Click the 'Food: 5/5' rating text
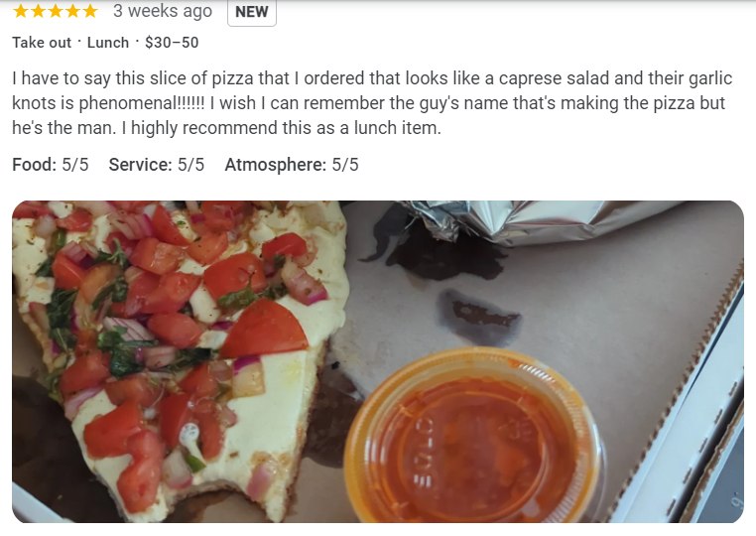Image resolution: width=756 pixels, height=536 pixels. (51, 165)
